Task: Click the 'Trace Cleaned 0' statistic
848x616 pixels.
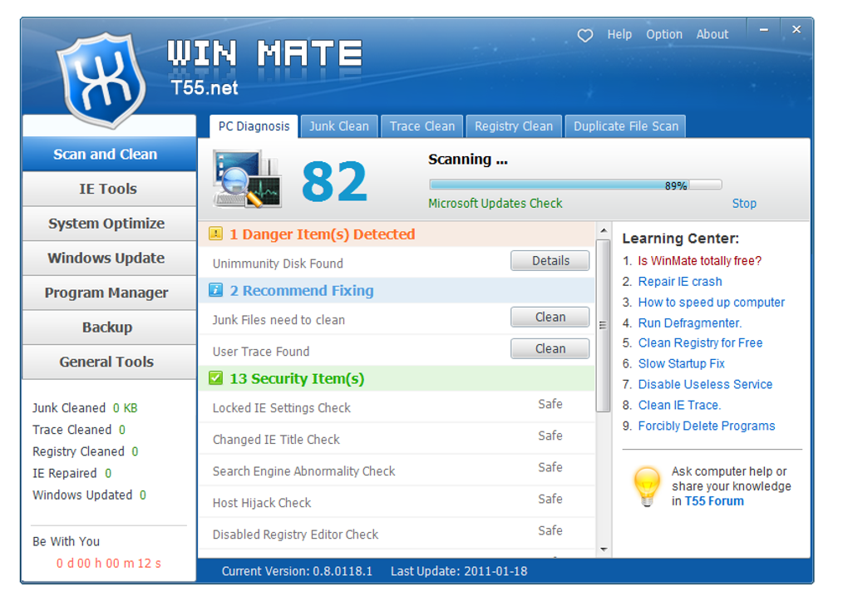Action: click(x=79, y=430)
